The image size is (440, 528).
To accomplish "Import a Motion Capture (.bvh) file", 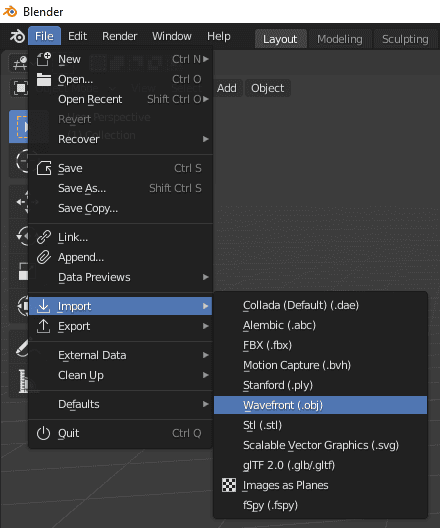I will 320,365.
